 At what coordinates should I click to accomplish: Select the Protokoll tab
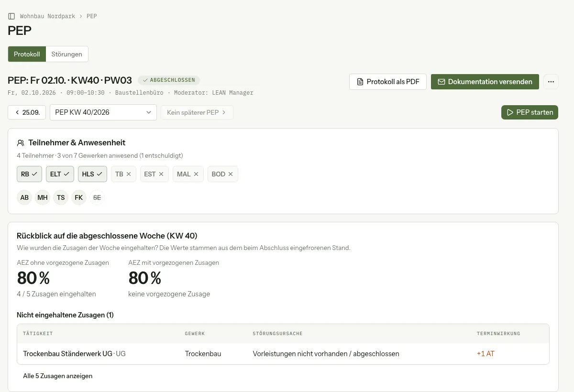(27, 54)
